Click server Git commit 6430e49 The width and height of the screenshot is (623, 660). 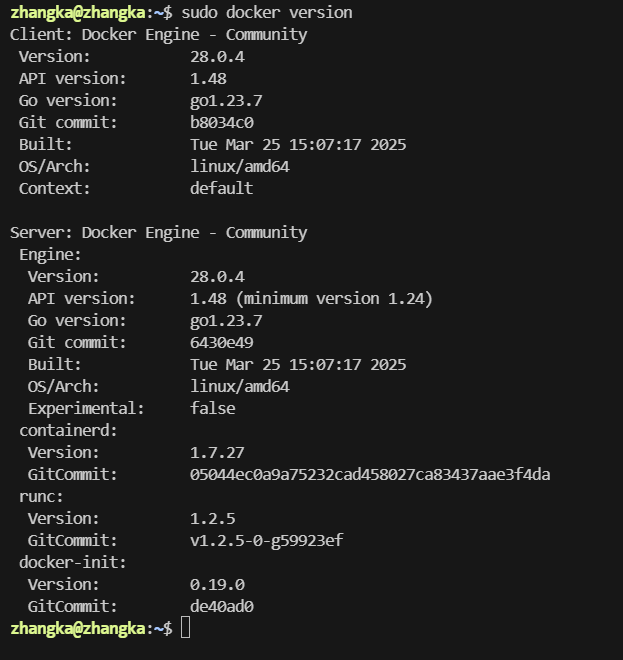222,343
